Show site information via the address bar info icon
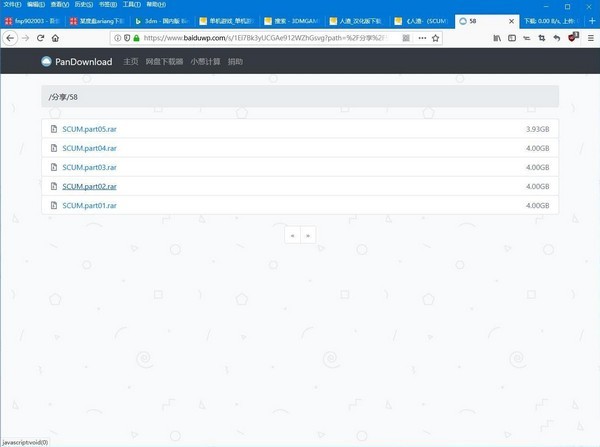The image size is (600, 447). tap(117, 38)
